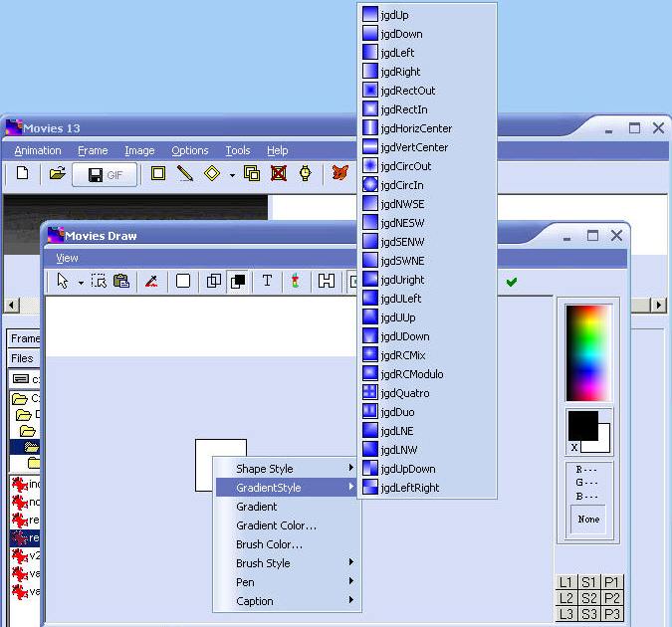Open the Animation menu

38,150
